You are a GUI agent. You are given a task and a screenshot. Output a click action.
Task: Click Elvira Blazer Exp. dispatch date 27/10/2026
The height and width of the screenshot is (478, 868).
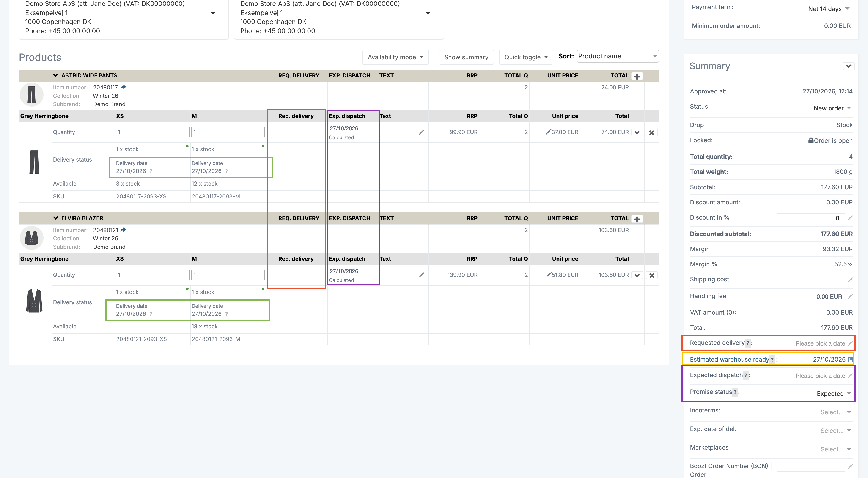tap(344, 272)
